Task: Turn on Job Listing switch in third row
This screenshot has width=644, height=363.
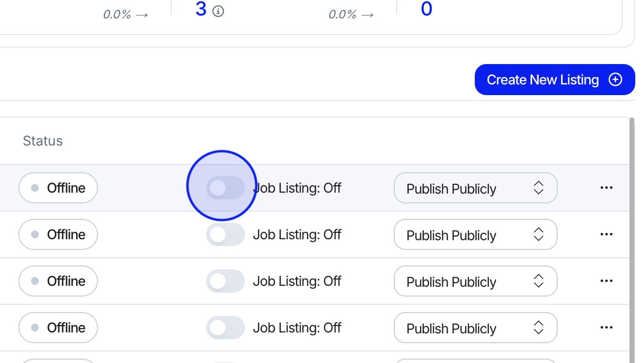Action: pyautogui.click(x=225, y=281)
